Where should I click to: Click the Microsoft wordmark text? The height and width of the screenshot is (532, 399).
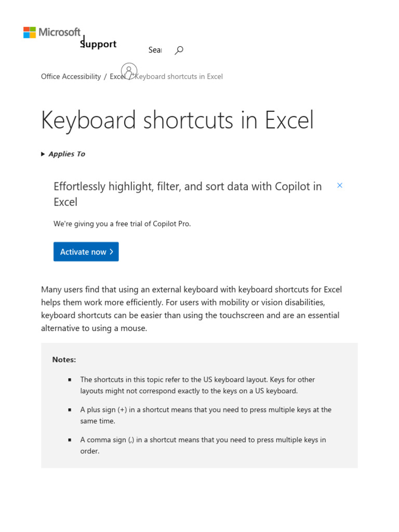pos(60,32)
